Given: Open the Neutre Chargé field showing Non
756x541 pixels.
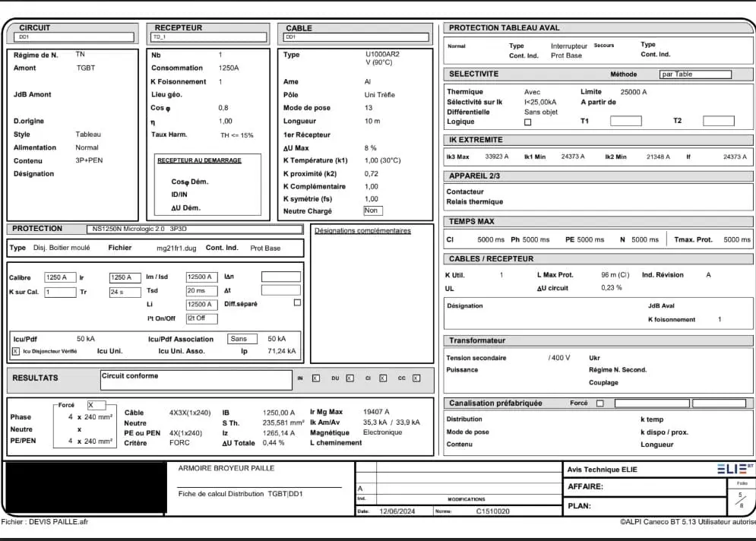Looking at the screenshot, I should 373,210.
